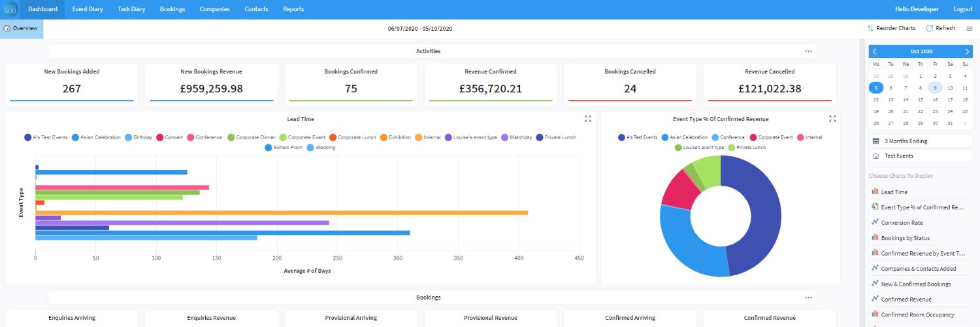The image size is (980, 327).
Task: Click the Revenue Cancelled £121,022.38 value
Action: pos(770,88)
